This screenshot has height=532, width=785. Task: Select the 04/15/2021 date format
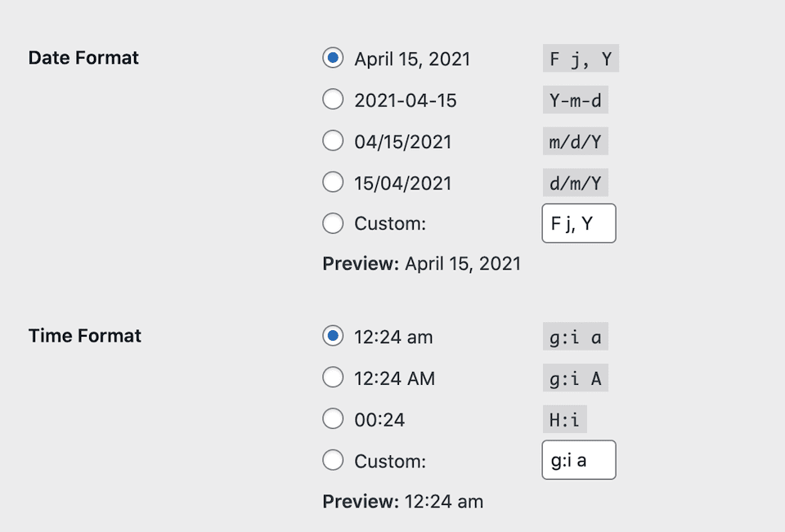tap(333, 141)
